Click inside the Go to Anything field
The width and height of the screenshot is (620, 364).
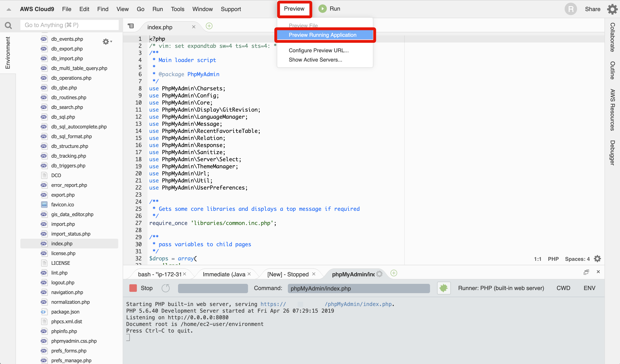69,25
